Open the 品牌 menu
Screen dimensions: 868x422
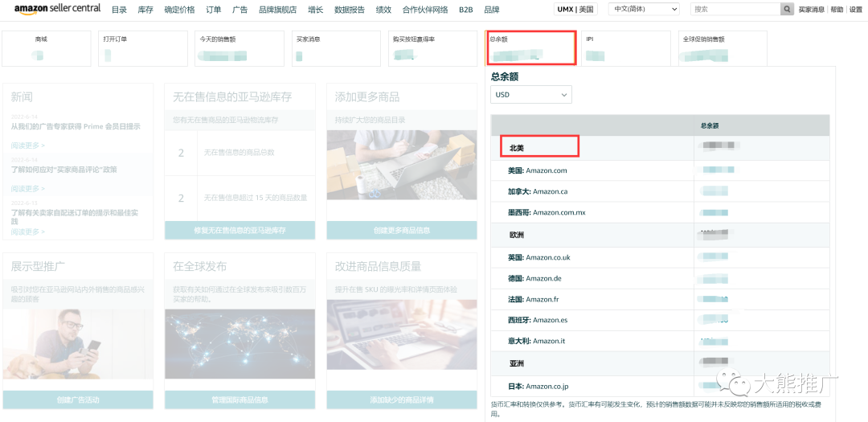[492, 10]
